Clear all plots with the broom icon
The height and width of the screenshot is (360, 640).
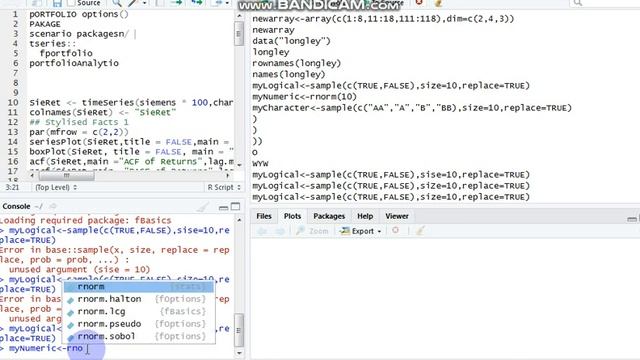[420, 231]
